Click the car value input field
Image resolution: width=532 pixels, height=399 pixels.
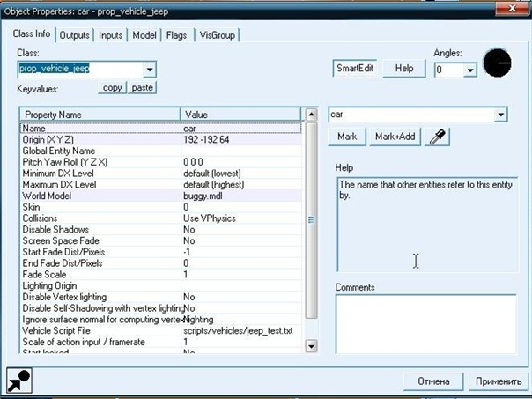(x=411, y=115)
